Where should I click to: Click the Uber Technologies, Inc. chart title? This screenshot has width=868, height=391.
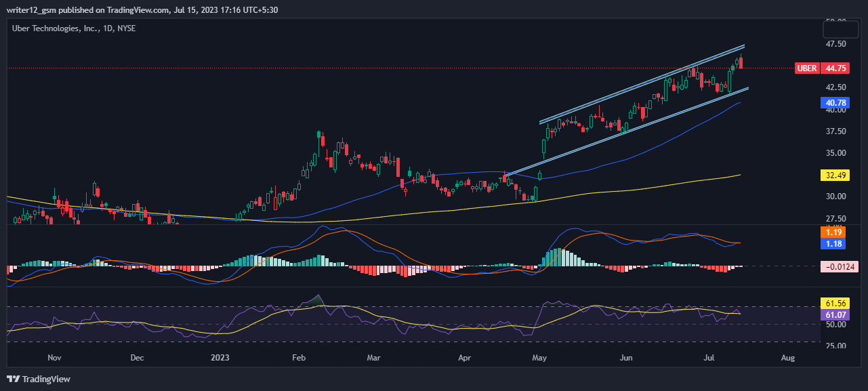pos(75,28)
